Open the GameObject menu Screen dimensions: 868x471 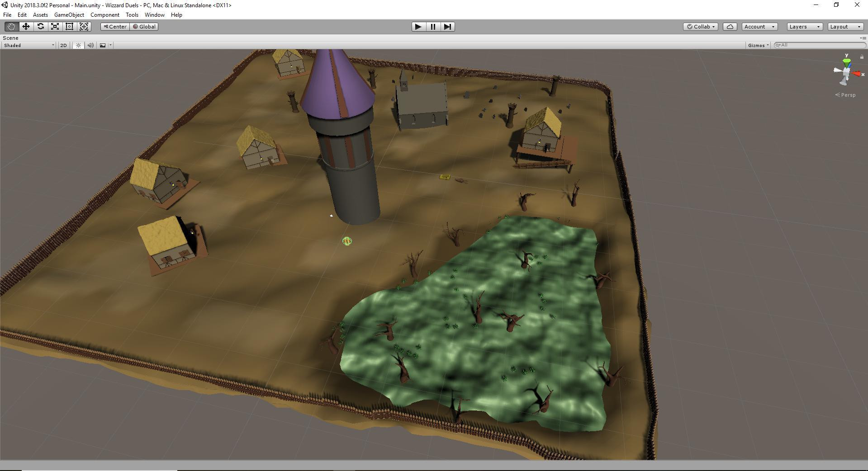tap(69, 15)
